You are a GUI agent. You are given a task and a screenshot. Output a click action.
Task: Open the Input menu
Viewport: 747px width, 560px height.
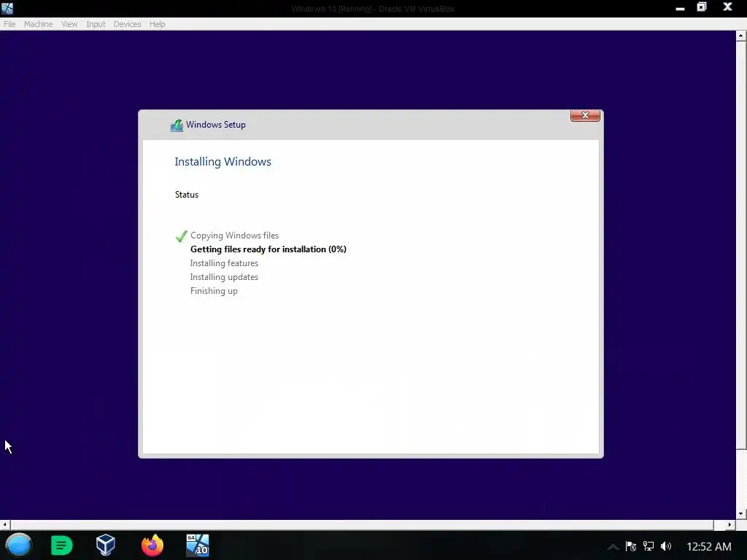click(x=96, y=24)
